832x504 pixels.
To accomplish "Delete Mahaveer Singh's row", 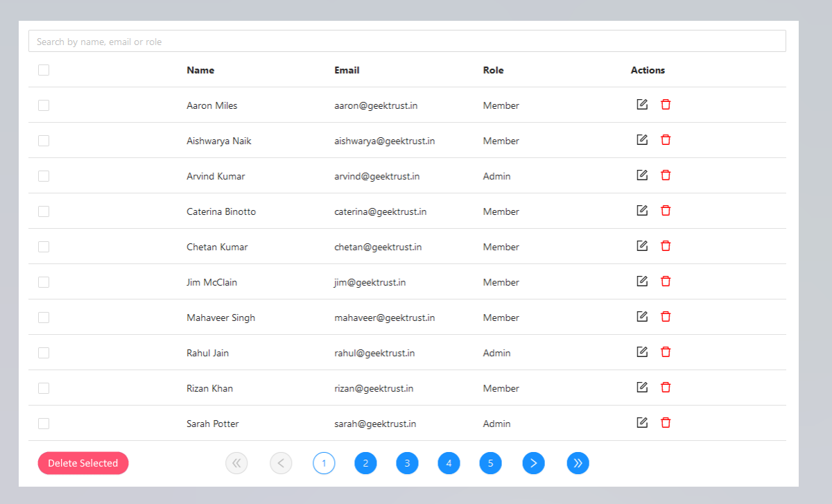I will [666, 316].
